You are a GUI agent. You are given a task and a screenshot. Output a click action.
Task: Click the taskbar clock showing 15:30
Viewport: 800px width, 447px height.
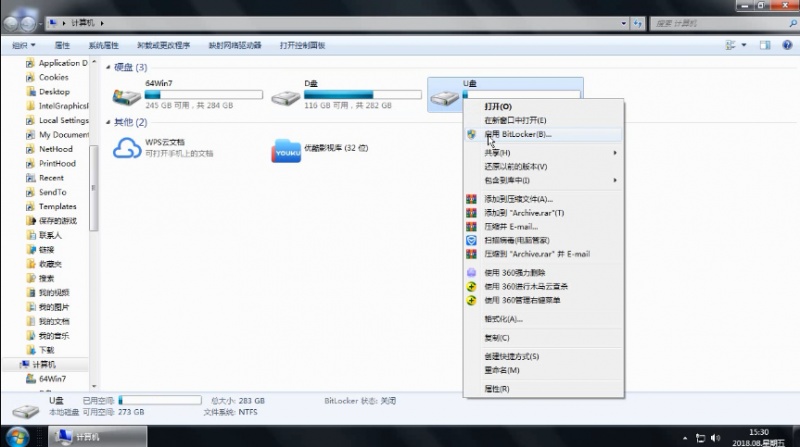pos(759,432)
